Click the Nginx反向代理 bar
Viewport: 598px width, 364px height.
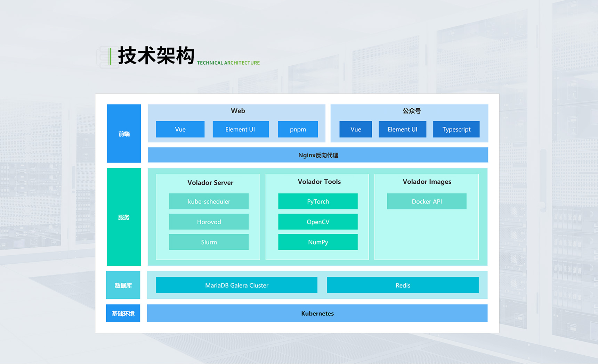[x=318, y=155]
